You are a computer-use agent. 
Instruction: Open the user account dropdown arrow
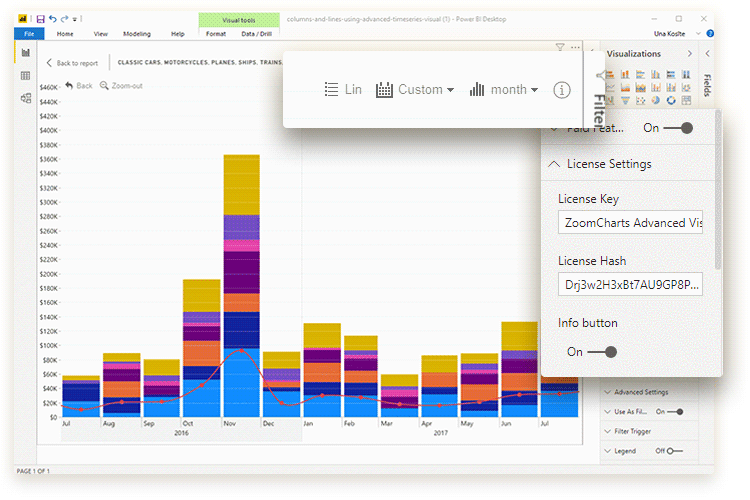coord(698,33)
